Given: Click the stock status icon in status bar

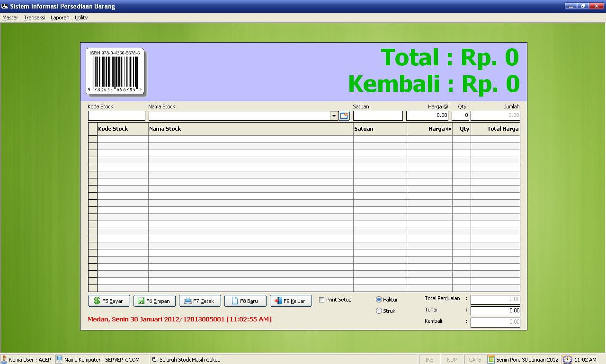Looking at the screenshot, I should click(155, 359).
